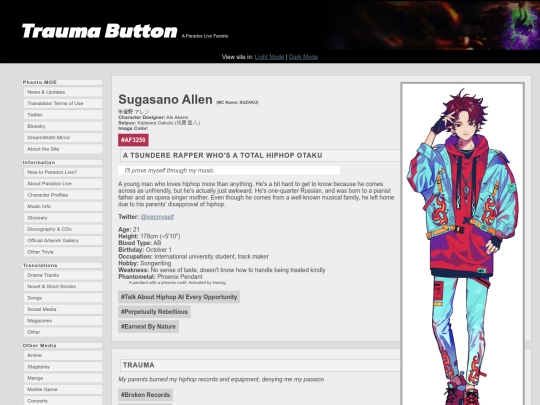Image resolution: width=540 pixels, height=405 pixels.
Task: Open Anime page
Action: [x=63, y=355]
